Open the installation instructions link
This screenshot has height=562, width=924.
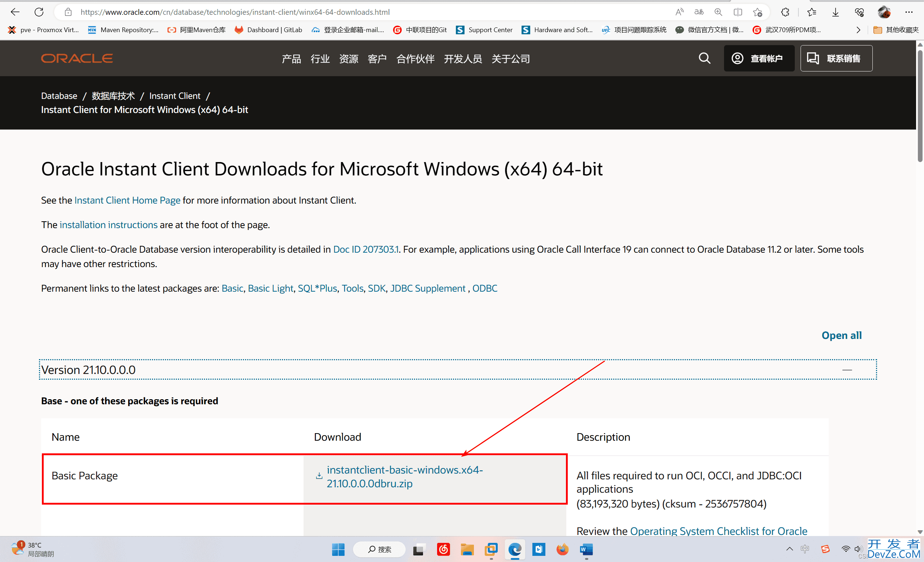pyautogui.click(x=109, y=225)
